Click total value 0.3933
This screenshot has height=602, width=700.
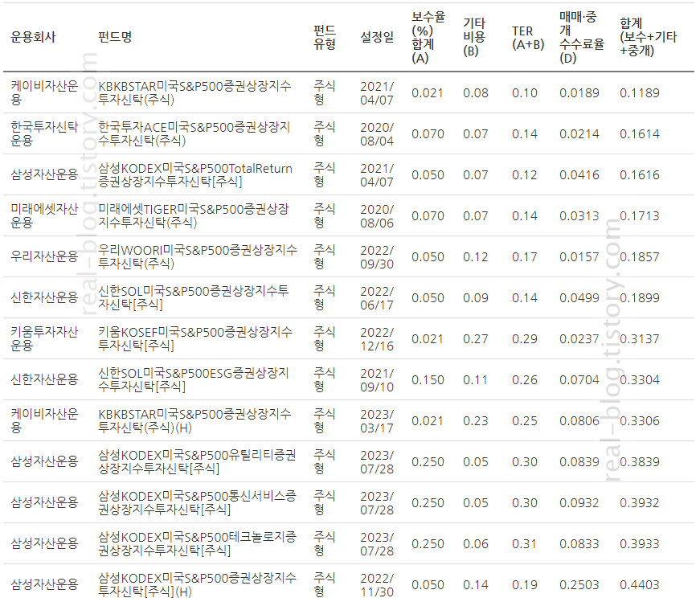tap(639, 544)
